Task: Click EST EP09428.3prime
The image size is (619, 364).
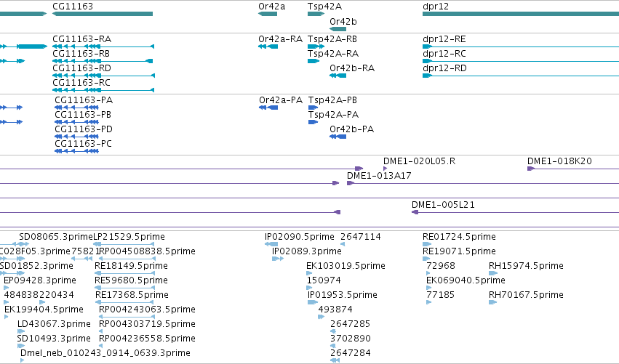Action: [x=40, y=280]
